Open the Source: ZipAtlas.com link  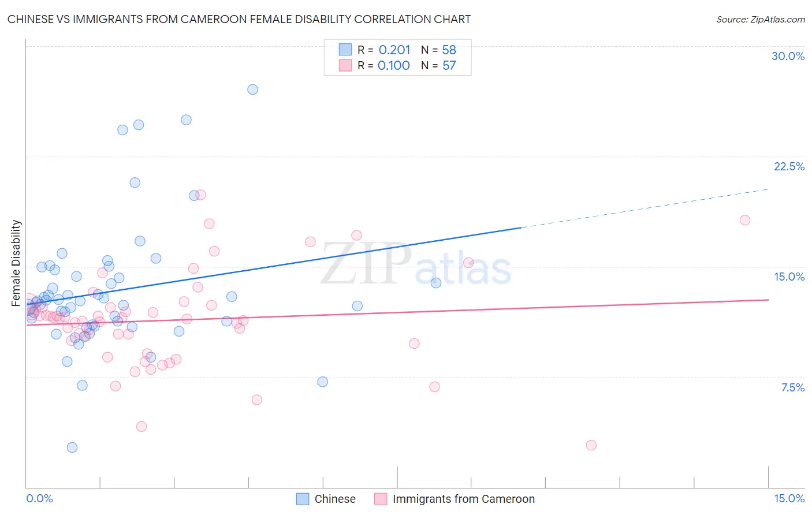tap(761, 19)
